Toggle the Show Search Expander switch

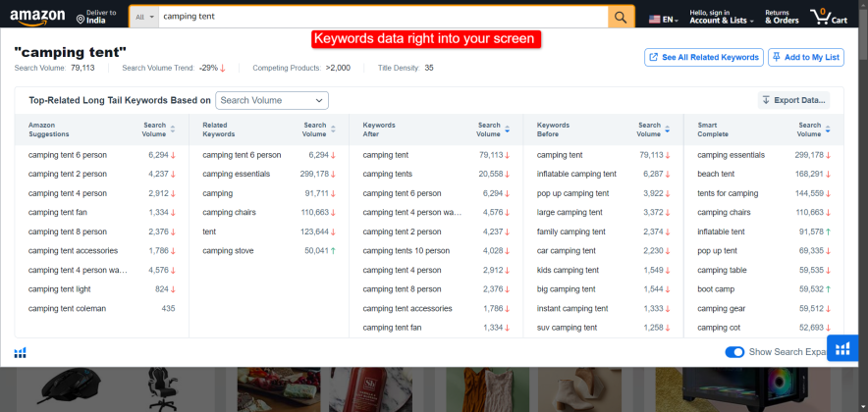734,352
